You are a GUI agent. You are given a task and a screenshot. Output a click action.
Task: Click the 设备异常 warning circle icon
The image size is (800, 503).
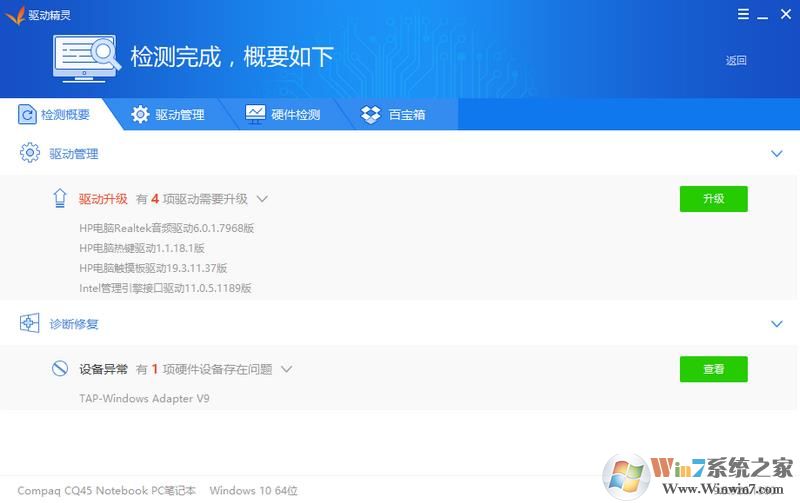60,369
